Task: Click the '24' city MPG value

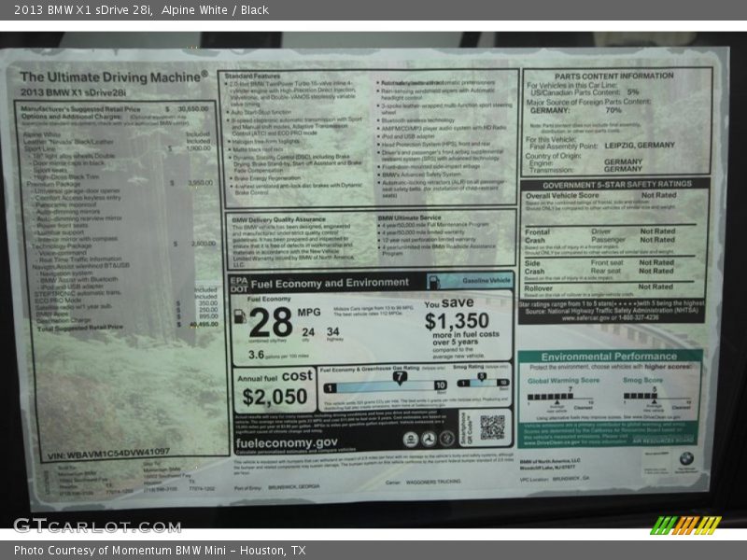Action: pyautogui.click(x=308, y=332)
